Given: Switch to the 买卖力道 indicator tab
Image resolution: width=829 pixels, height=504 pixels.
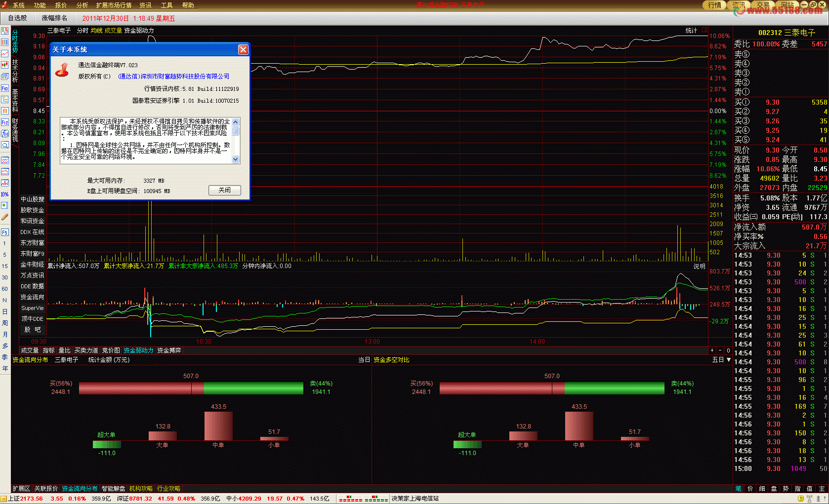Looking at the screenshot, I should (x=86, y=350).
